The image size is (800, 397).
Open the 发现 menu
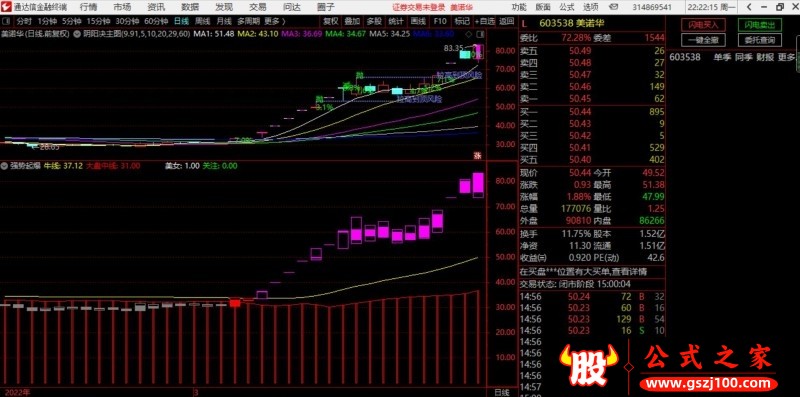224,7
